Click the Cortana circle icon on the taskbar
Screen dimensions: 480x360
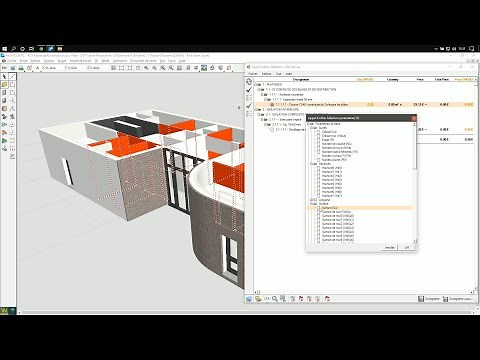(x=23, y=49)
